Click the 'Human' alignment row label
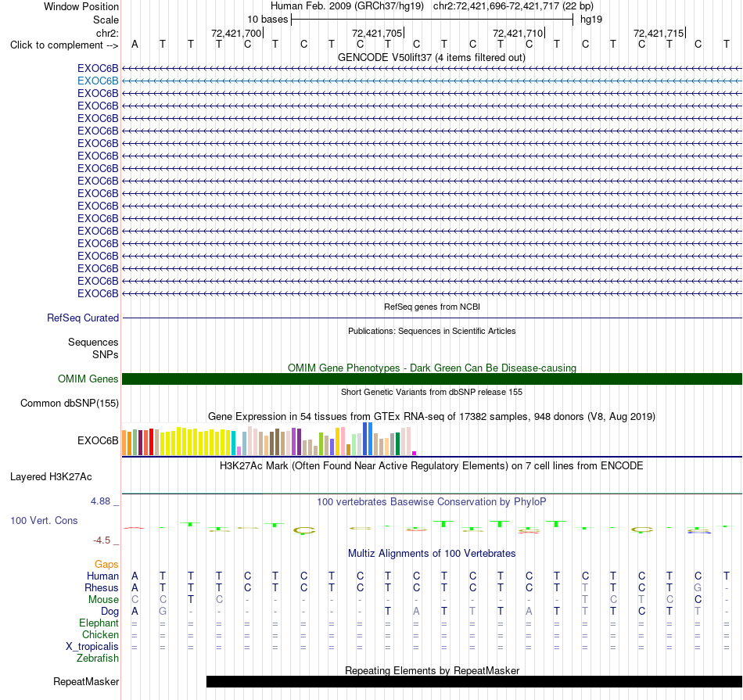This screenshot has height=700, width=743. pos(102,576)
